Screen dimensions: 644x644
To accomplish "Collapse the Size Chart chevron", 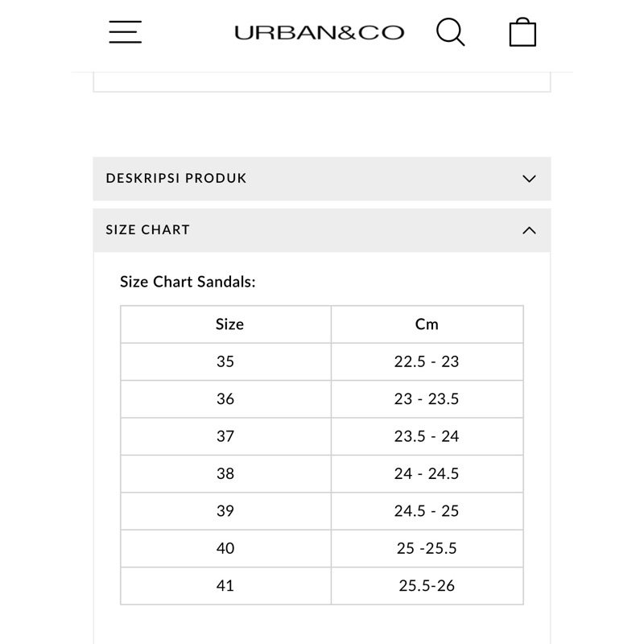I will click(x=529, y=230).
